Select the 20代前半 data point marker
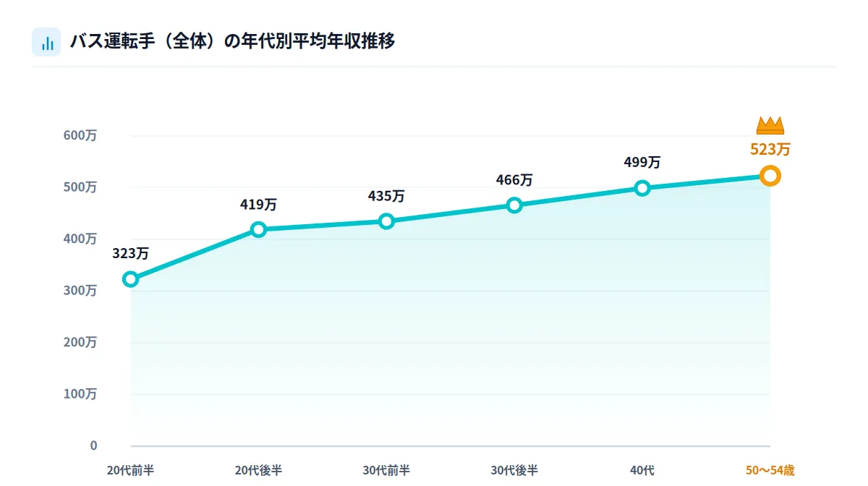Viewport: 868px width, 486px height. pyautogui.click(x=131, y=279)
